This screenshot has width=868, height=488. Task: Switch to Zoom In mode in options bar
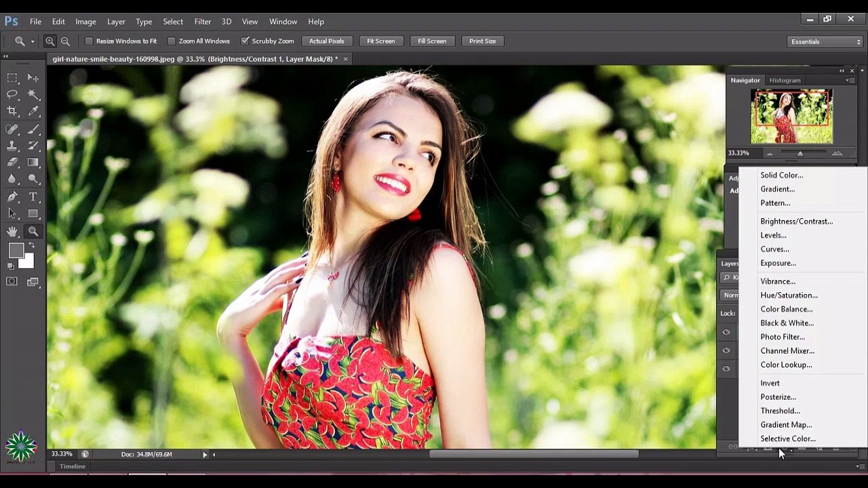coord(50,41)
